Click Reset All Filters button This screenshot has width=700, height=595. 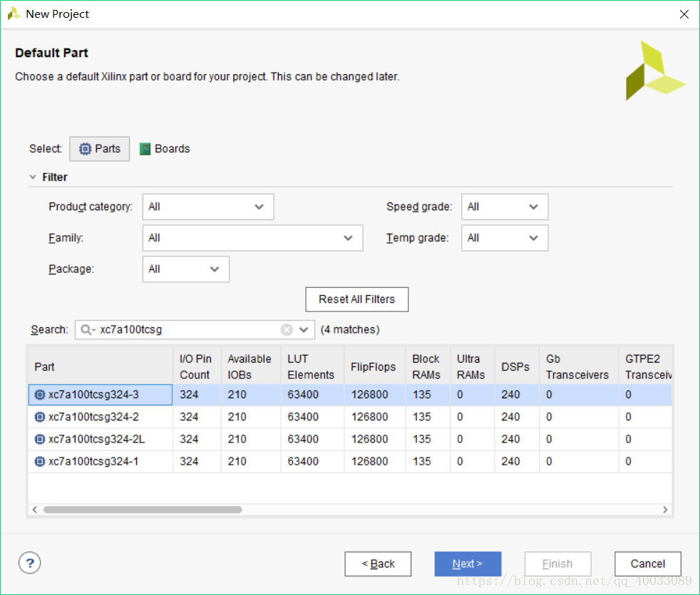click(356, 299)
